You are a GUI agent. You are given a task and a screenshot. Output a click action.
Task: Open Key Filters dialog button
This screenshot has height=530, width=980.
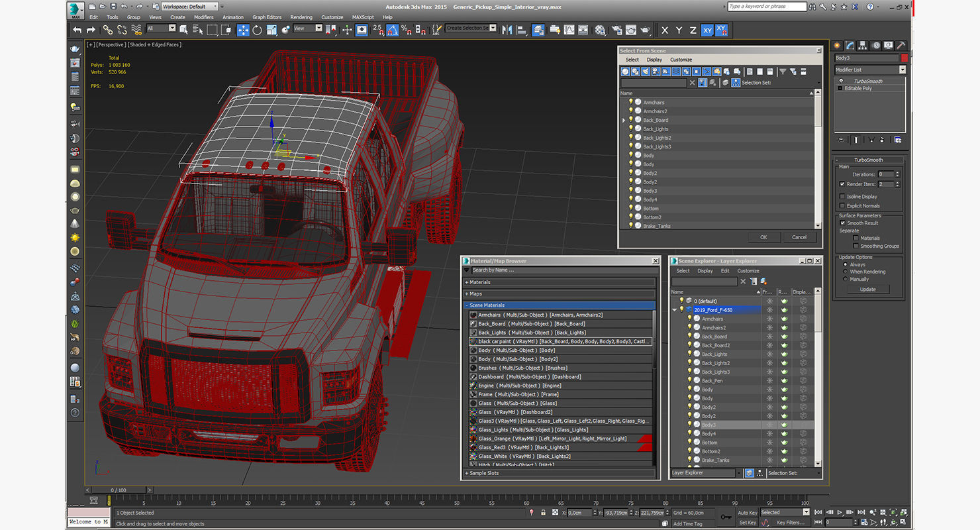[x=791, y=523]
